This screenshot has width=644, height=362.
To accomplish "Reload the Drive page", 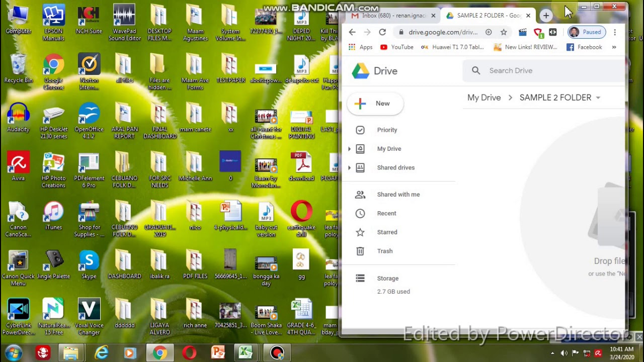I will [382, 32].
